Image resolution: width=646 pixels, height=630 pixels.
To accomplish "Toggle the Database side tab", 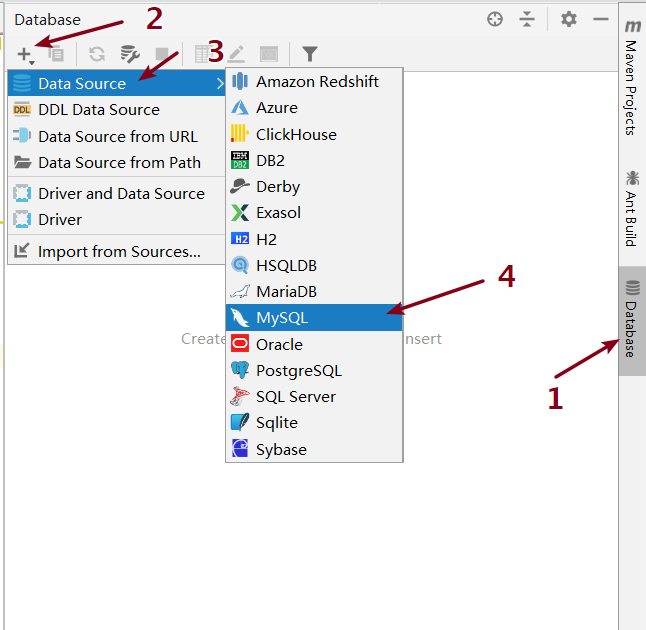I will 632,320.
